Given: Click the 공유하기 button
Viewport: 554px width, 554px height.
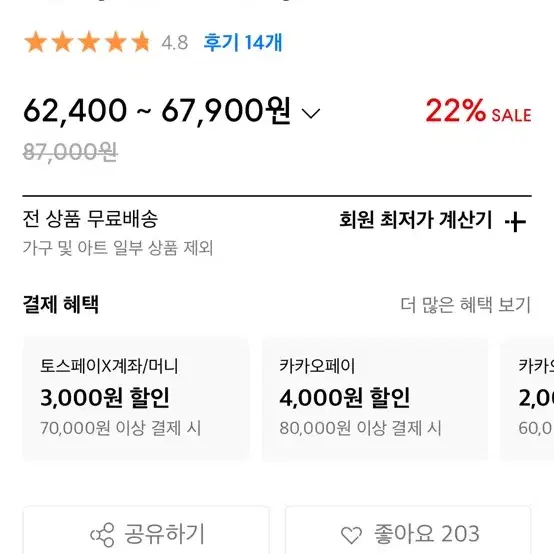Looking at the screenshot, I should pyautogui.click(x=146, y=530).
